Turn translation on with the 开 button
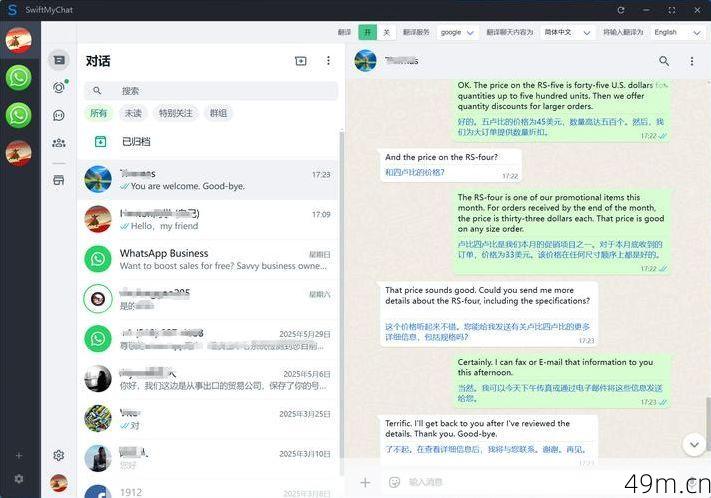Screen dimensions: 711x498 click(368, 32)
